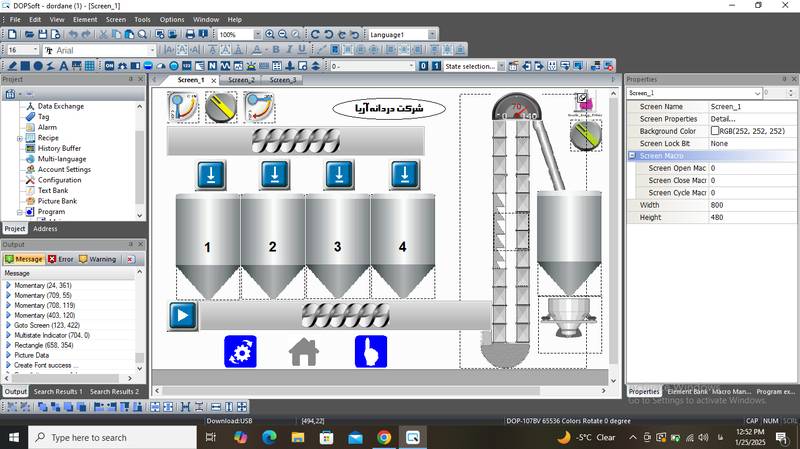Toggle the Error filter in Output panel
The image size is (800, 449).
tap(60, 259)
